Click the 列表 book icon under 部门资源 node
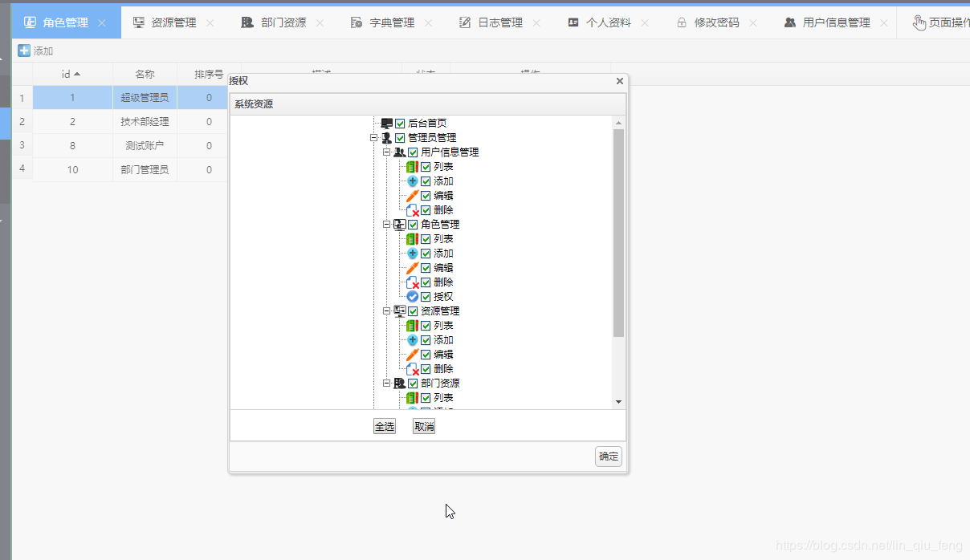 pos(413,398)
